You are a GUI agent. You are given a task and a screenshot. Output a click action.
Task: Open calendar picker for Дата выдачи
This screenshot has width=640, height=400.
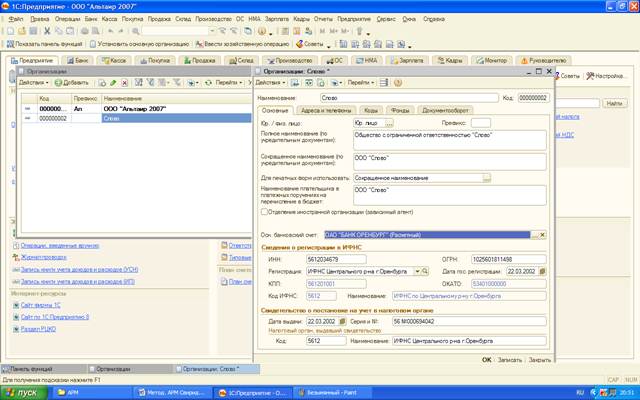coord(342,321)
